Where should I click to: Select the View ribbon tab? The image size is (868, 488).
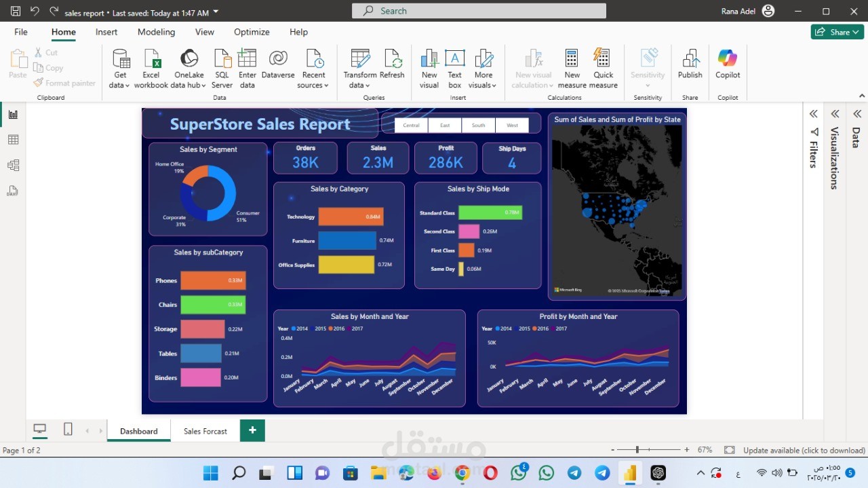(205, 32)
